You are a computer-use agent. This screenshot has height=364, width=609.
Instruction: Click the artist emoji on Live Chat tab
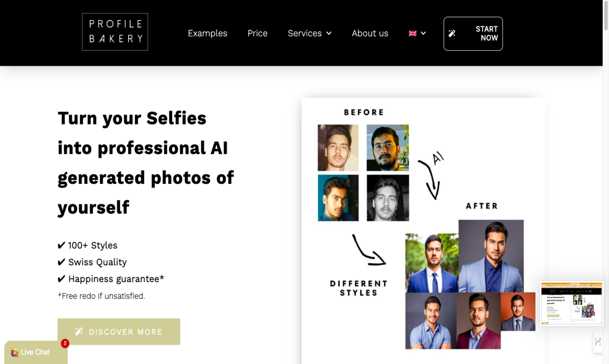tap(16, 352)
